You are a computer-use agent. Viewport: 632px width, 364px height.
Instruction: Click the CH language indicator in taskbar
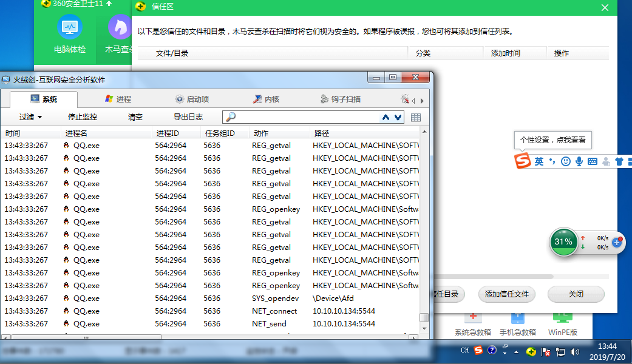point(464,350)
